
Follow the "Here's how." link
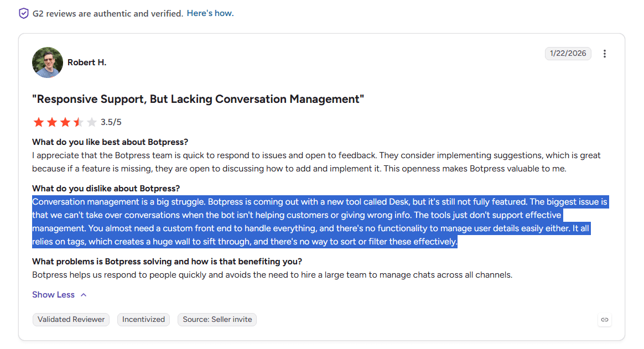point(210,13)
